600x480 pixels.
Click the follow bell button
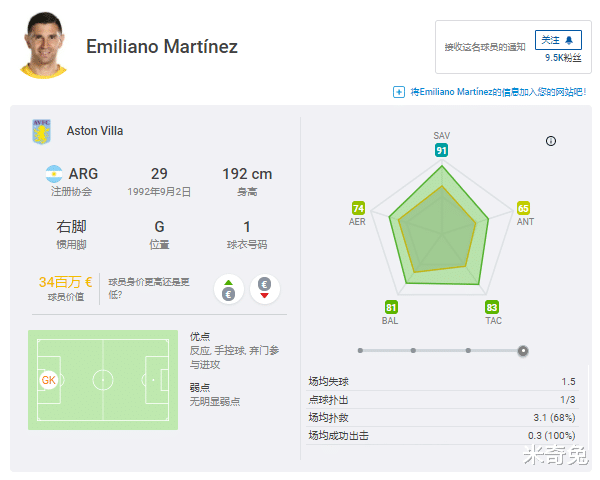(558, 40)
